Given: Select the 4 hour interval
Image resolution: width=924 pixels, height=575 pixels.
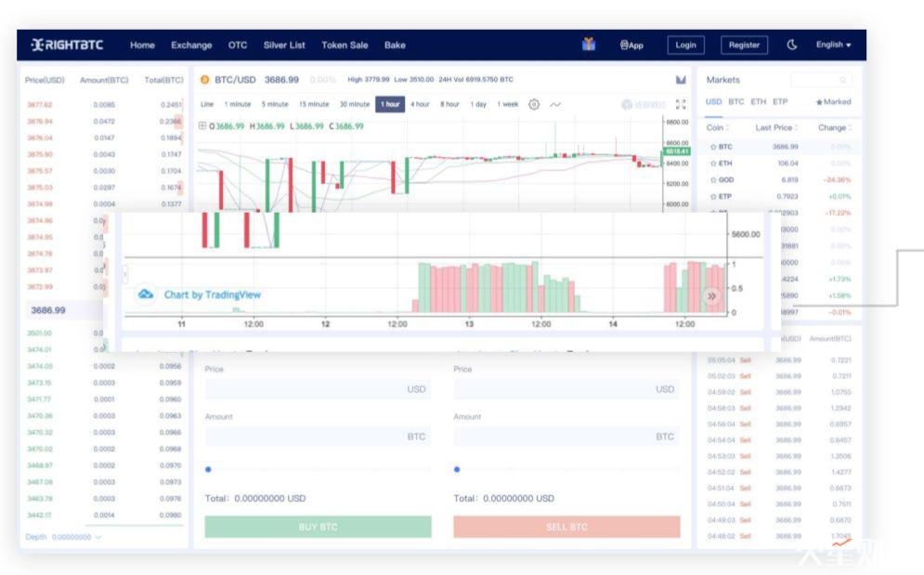Looking at the screenshot, I should pyautogui.click(x=420, y=104).
